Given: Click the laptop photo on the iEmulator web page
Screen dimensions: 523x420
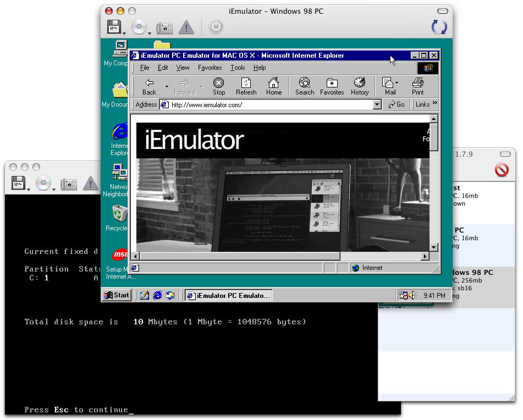Looking at the screenshot, I should click(283, 205).
